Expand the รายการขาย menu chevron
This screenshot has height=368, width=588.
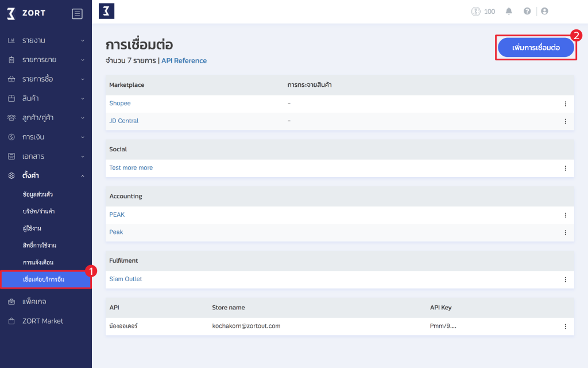click(83, 60)
